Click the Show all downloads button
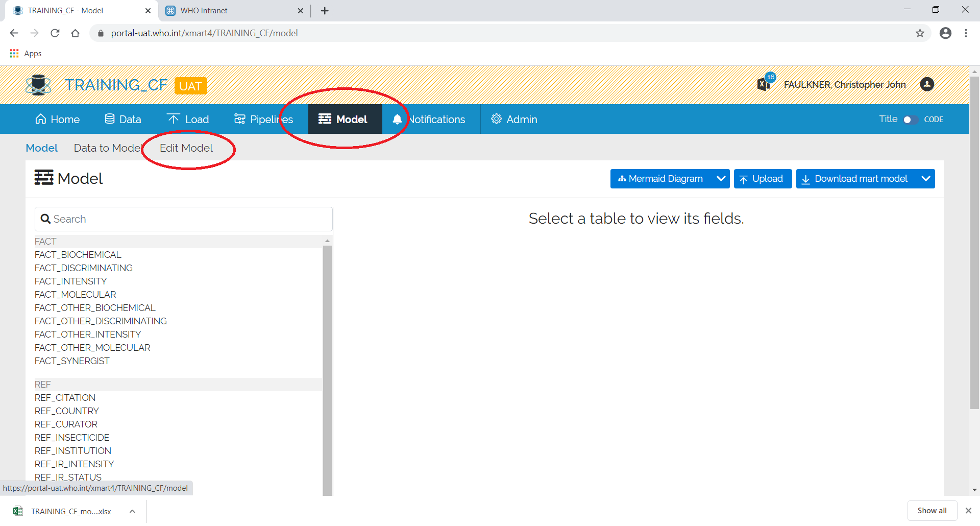This screenshot has width=980, height=526. point(932,511)
